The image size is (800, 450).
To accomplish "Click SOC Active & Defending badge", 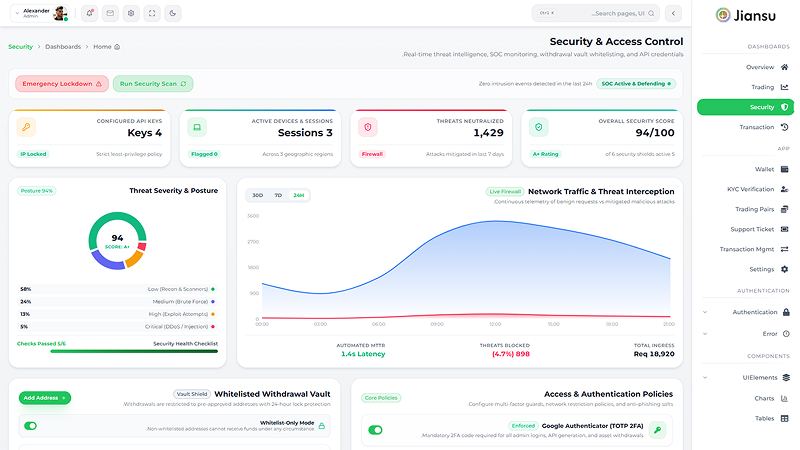I will [x=636, y=84].
